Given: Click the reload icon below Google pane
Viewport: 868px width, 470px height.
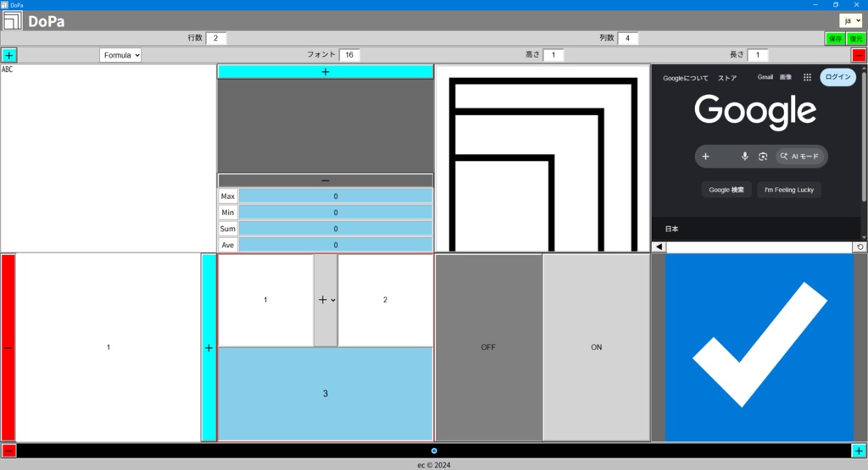Looking at the screenshot, I should (860, 247).
